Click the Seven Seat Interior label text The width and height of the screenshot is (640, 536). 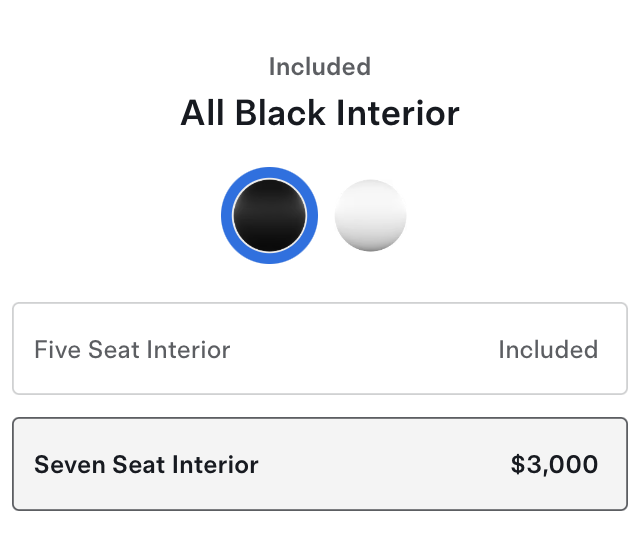pyautogui.click(x=146, y=465)
